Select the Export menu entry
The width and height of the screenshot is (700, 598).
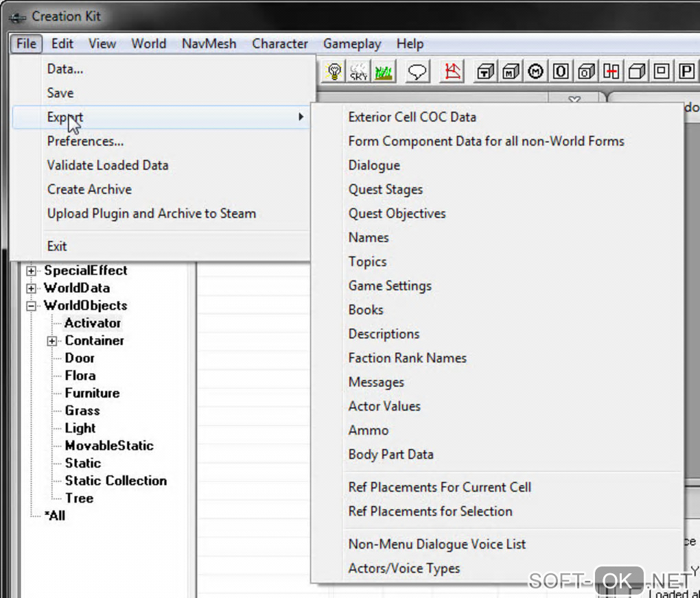tap(161, 117)
